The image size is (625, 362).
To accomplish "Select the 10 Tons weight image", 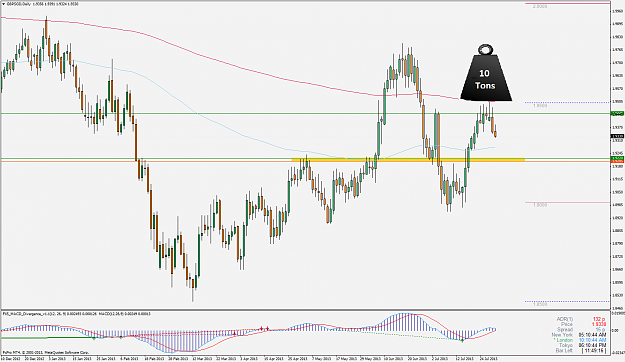I will [x=486, y=73].
